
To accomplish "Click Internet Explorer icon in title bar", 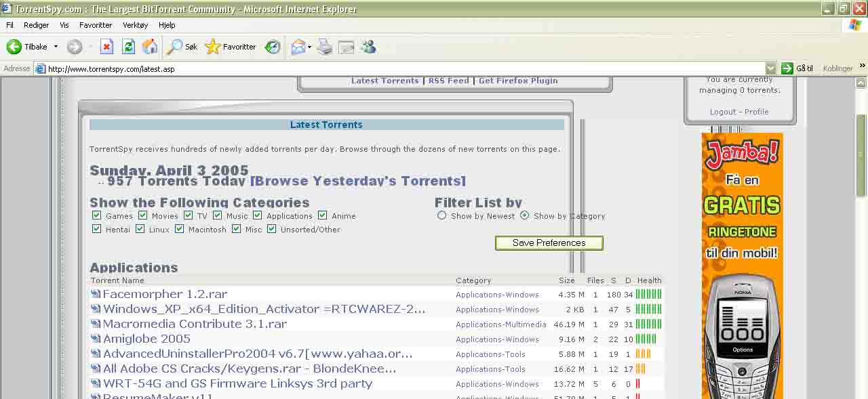I will [7, 9].
